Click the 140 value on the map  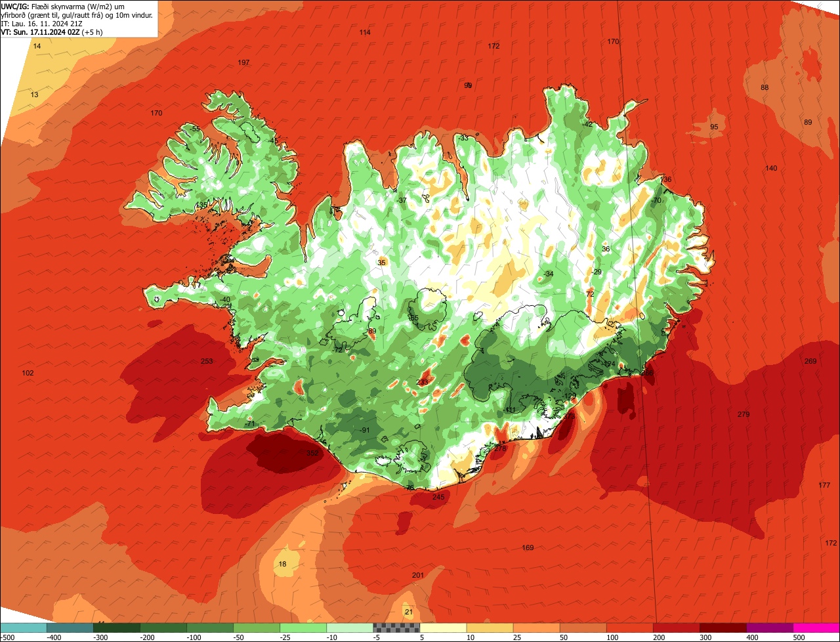pyautogui.click(x=771, y=168)
